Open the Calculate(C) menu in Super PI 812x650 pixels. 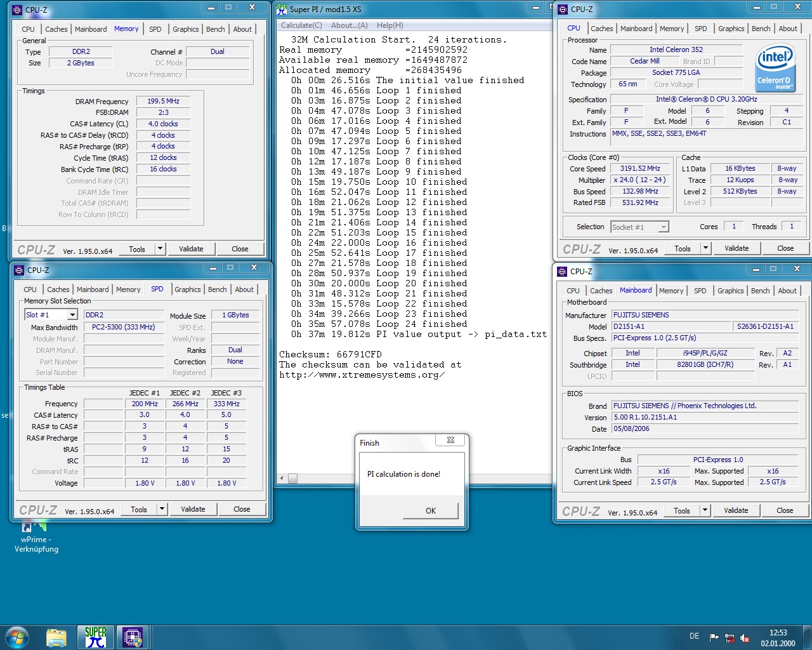[301, 25]
